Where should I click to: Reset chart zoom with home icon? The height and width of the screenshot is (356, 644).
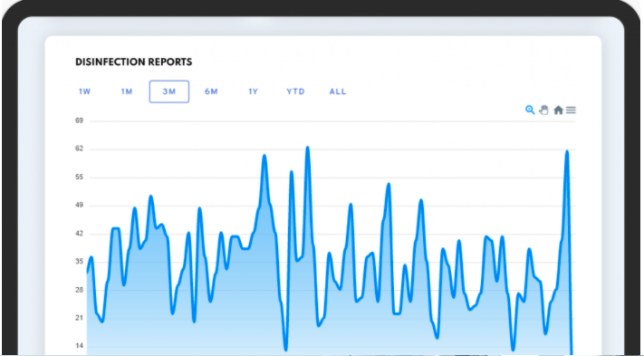click(558, 110)
